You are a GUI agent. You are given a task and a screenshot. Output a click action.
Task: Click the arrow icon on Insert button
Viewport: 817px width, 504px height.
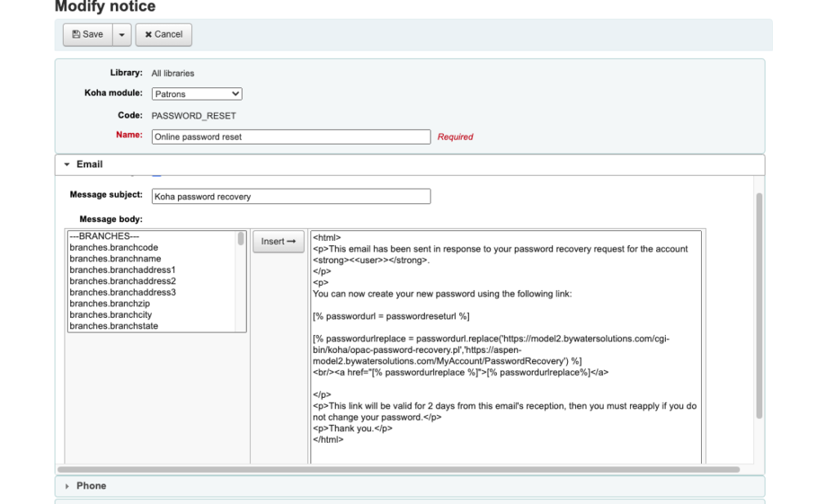[292, 242]
